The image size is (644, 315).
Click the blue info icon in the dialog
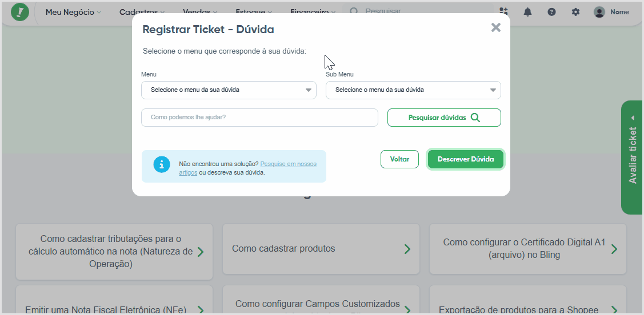pyautogui.click(x=161, y=164)
